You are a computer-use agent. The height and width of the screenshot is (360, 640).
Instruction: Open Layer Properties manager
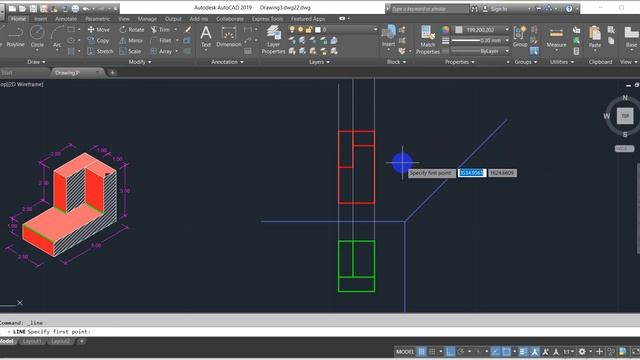[x=273, y=40]
